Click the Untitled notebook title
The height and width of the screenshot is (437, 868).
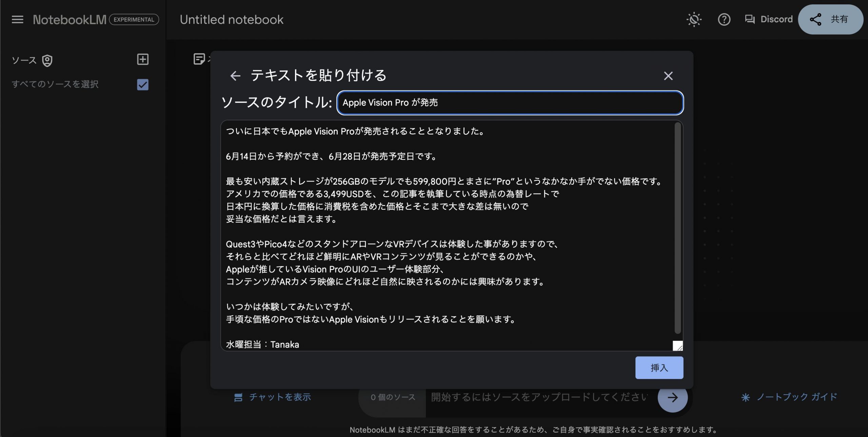232,20
